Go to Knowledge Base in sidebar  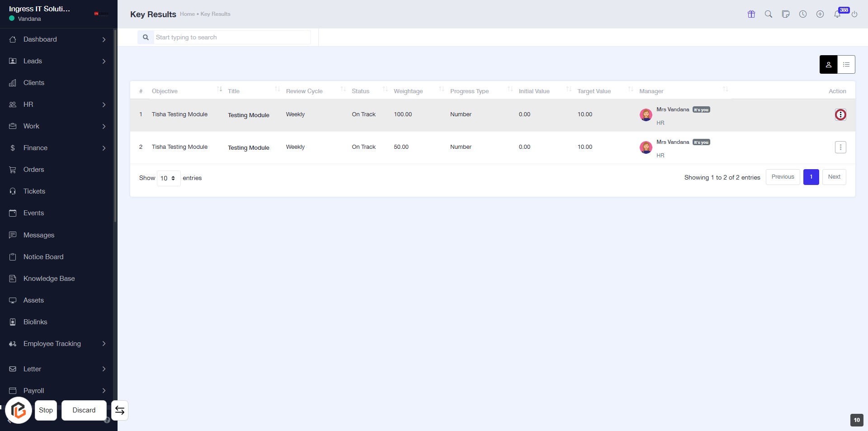point(49,279)
